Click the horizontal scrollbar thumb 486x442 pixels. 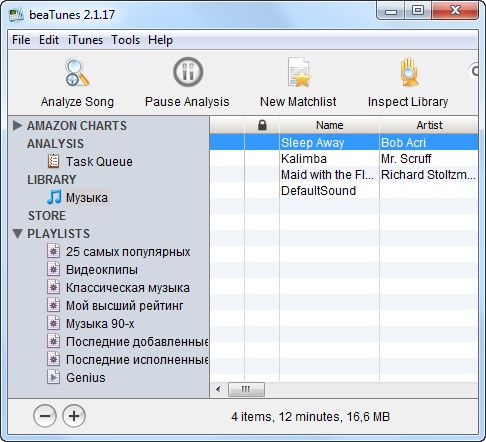pyautogui.click(x=246, y=389)
